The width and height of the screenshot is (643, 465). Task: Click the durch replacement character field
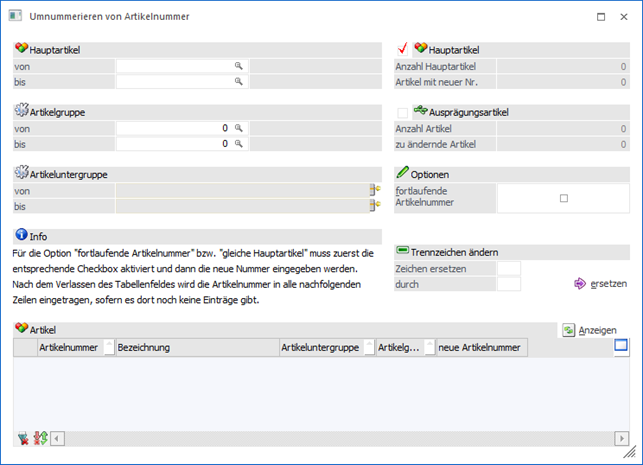point(509,284)
